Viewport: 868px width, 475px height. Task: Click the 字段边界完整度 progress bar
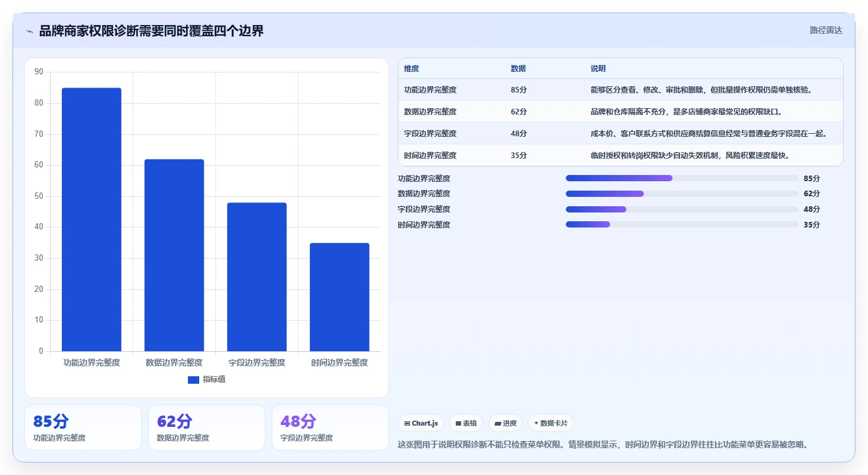[682, 209]
